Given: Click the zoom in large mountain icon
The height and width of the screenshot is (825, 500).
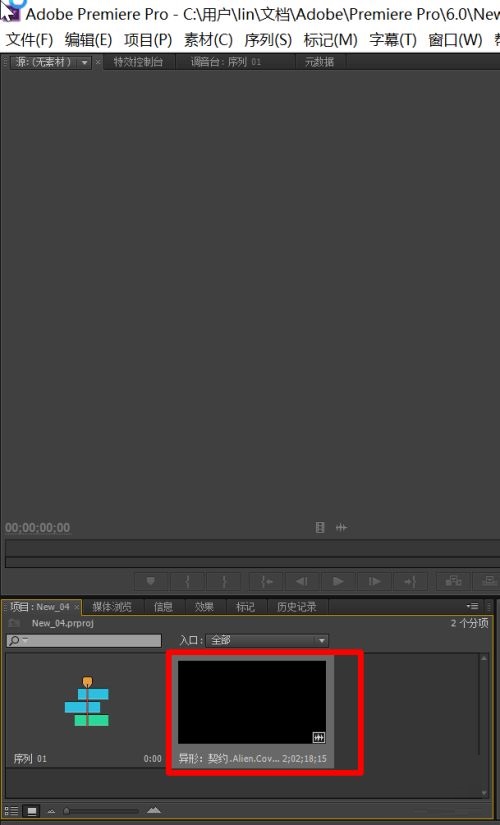Looking at the screenshot, I should tap(154, 810).
